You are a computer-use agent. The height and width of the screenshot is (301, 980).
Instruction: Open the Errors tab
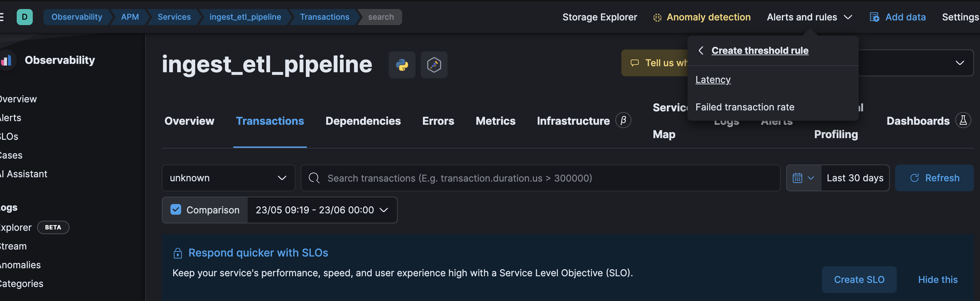(x=438, y=121)
